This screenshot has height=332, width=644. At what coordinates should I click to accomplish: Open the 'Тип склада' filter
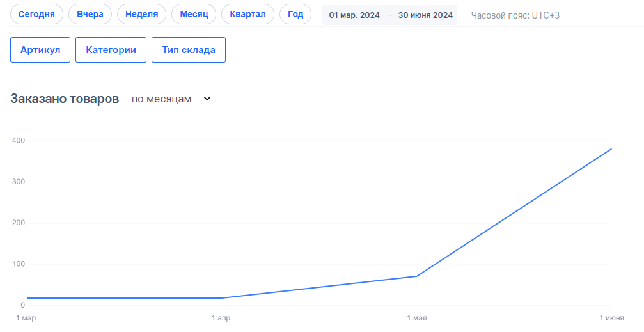pyautogui.click(x=189, y=50)
